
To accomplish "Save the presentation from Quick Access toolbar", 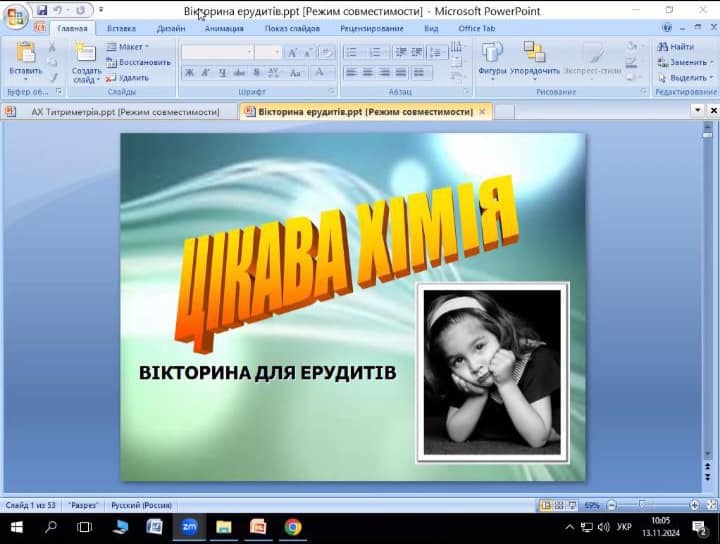I will point(42,10).
